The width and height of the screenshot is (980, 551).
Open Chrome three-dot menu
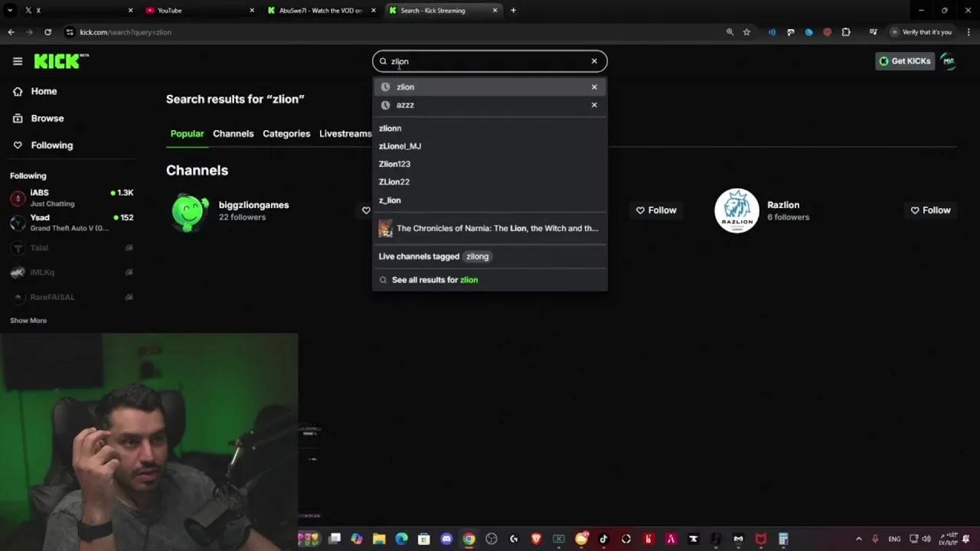pos(968,32)
